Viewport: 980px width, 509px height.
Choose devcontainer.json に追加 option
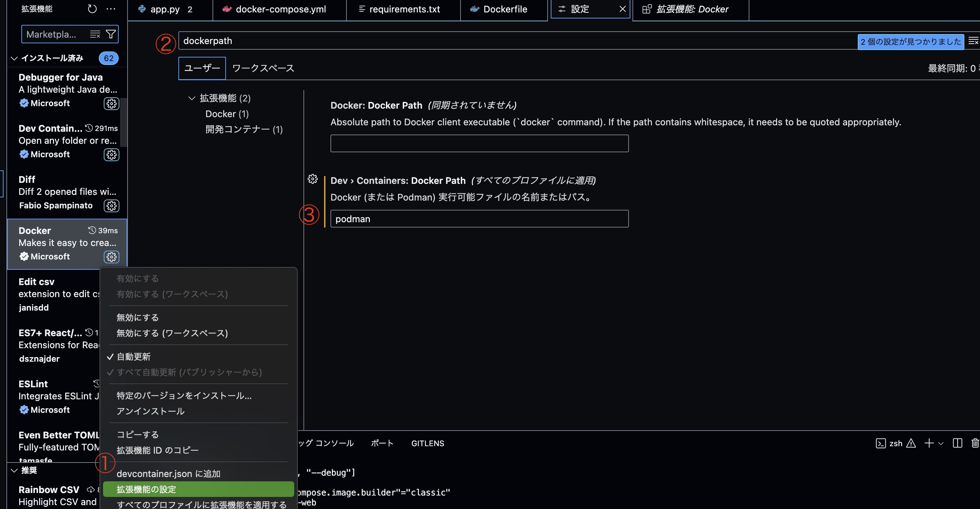pos(168,473)
